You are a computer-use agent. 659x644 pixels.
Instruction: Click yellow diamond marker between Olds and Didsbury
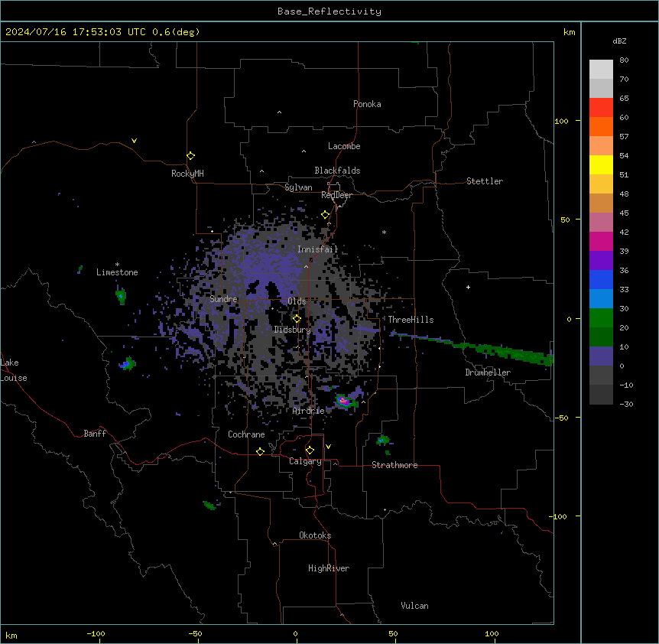point(297,319)
